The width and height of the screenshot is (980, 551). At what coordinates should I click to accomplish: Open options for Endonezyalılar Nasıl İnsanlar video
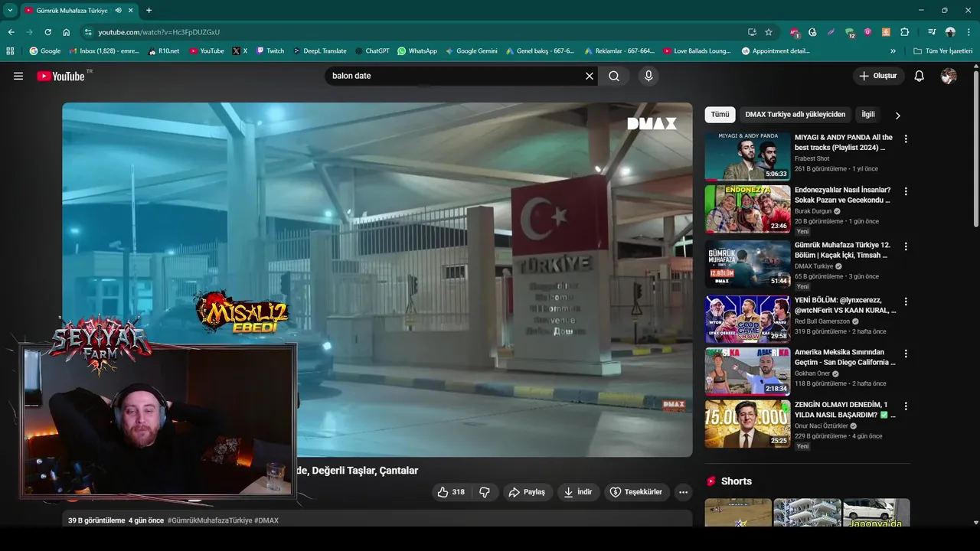(906, 191)
